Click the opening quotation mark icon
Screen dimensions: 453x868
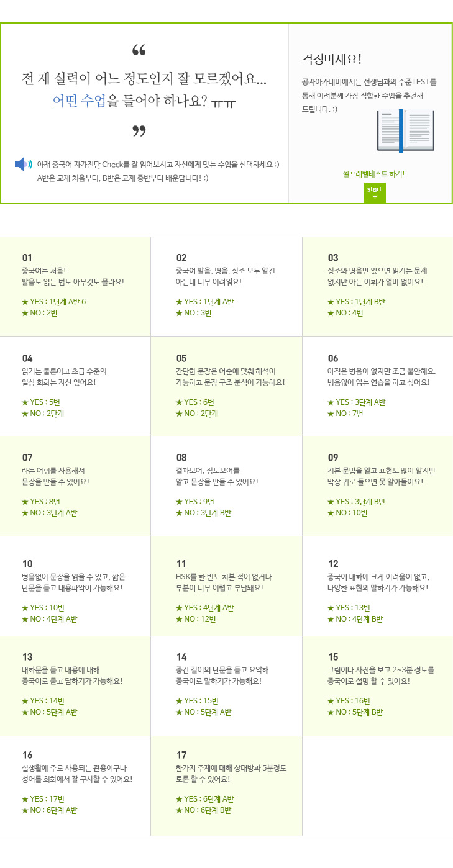(139, 50)
